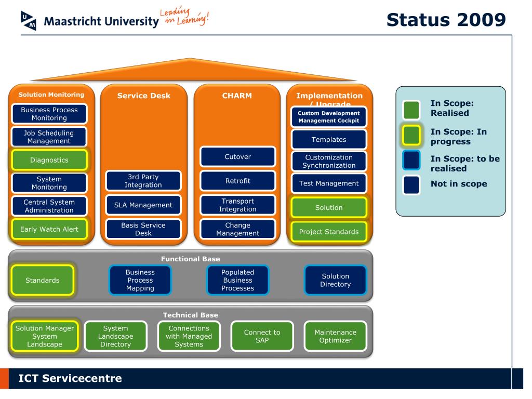This screenshot has width=532, height=399.
Task: Select the 3rd Party Integration box
Action: tap(143, 181)
